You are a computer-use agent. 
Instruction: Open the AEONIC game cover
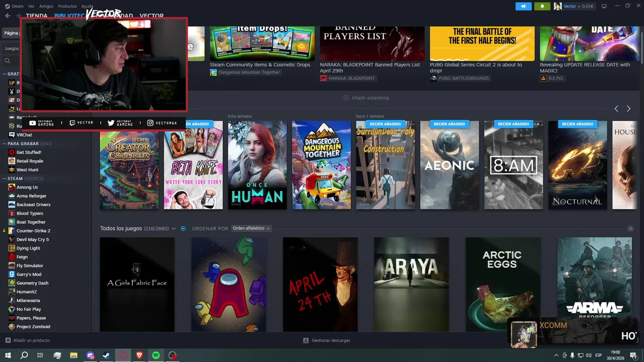click(449, 165)
